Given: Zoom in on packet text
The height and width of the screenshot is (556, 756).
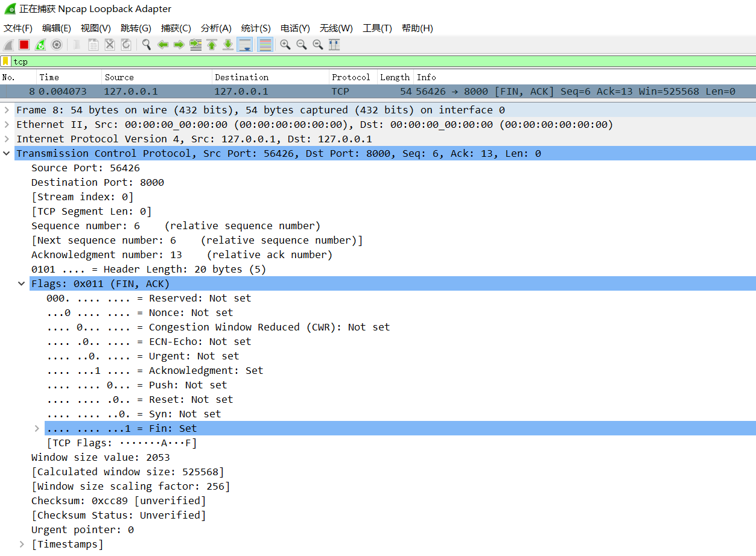Looking at the screenshot, I should tap(285, 45).
